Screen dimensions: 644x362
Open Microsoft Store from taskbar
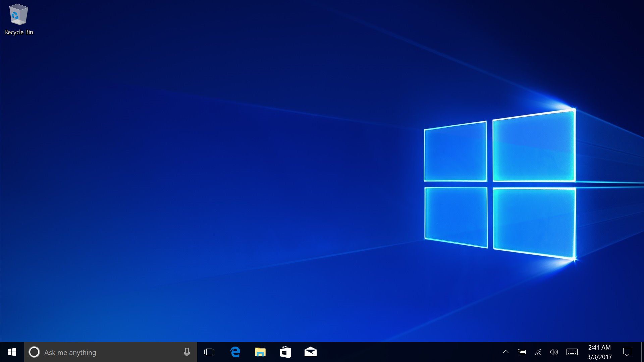pos(285,352)
